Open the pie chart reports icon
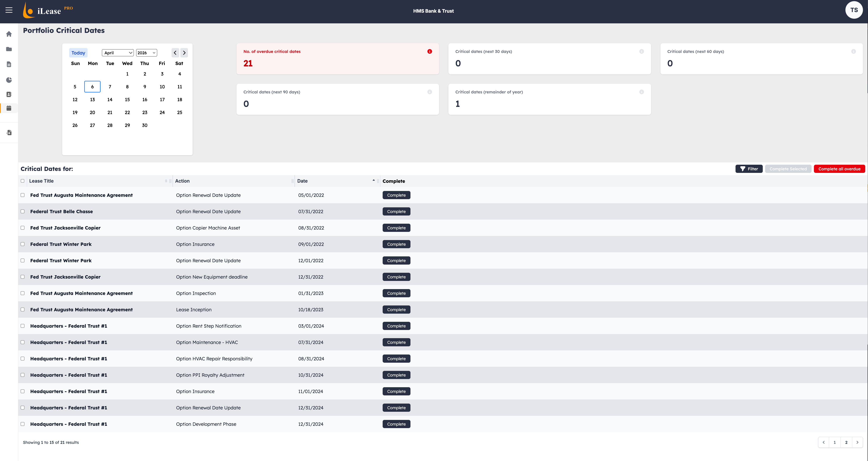This screenshot has width=868, height=461. [9, 80]
